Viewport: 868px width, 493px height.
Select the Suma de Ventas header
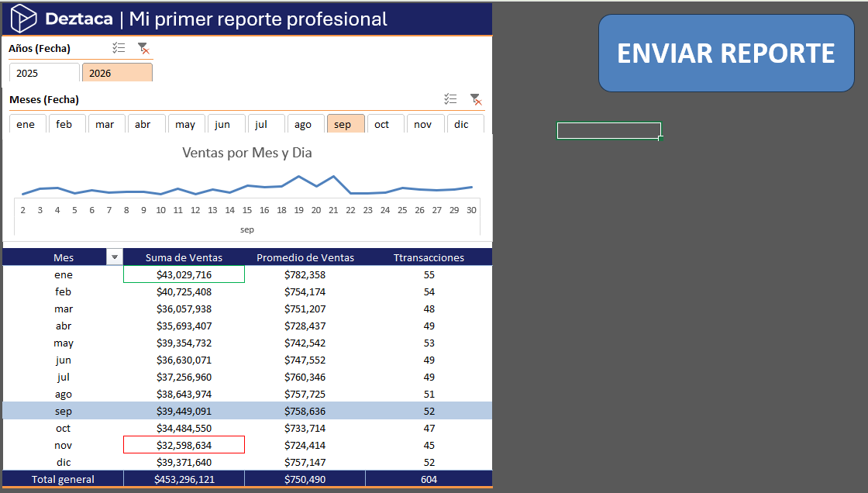click(x=184, y=257)
